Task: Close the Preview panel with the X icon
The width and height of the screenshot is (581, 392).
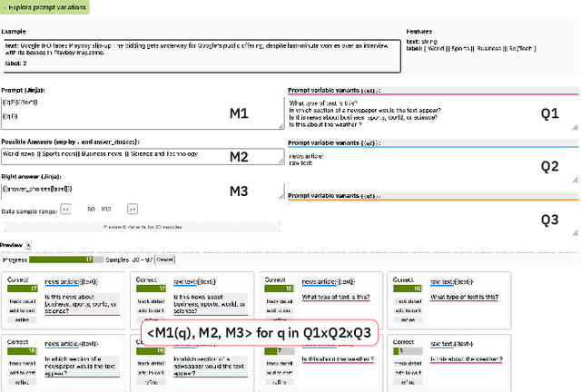Action: click(x=28, y=245)
